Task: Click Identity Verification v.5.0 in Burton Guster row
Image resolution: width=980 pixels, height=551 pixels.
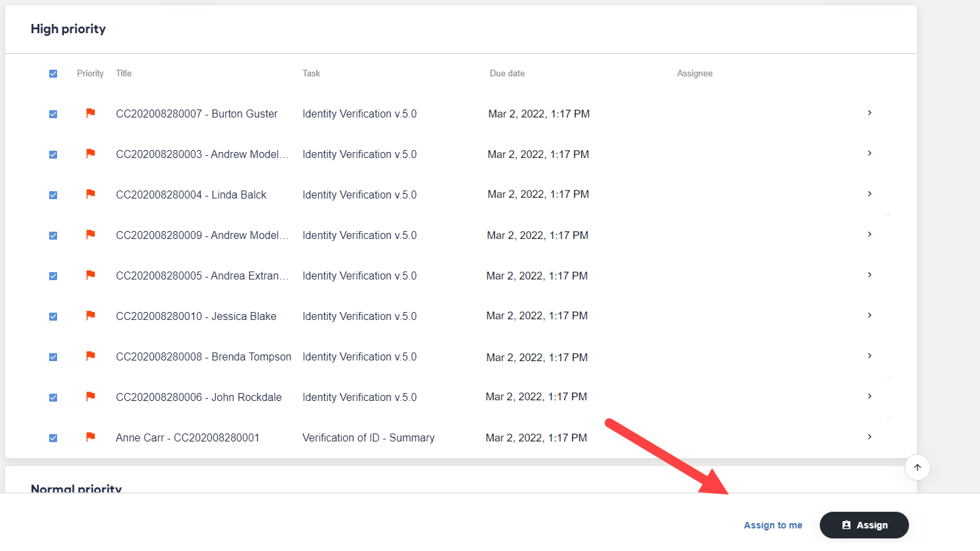Action: pos(359,114)
